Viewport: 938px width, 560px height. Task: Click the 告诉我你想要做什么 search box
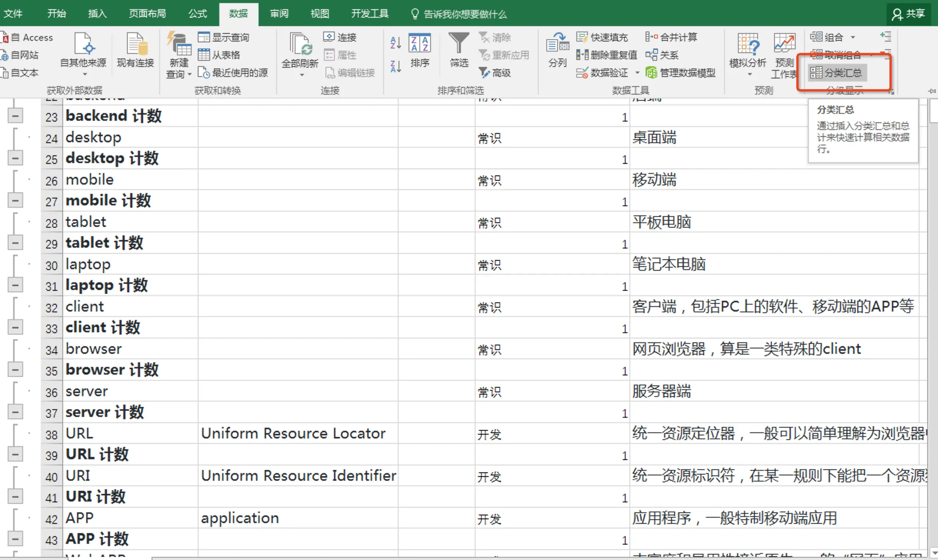[464, 14]
